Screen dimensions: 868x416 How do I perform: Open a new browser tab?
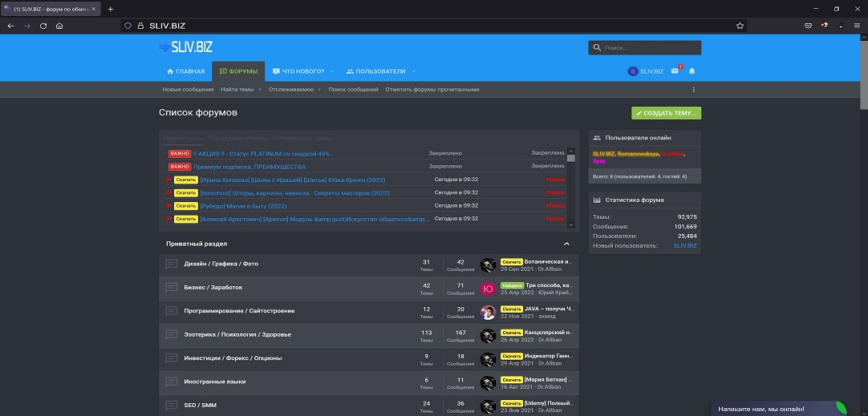110,9
